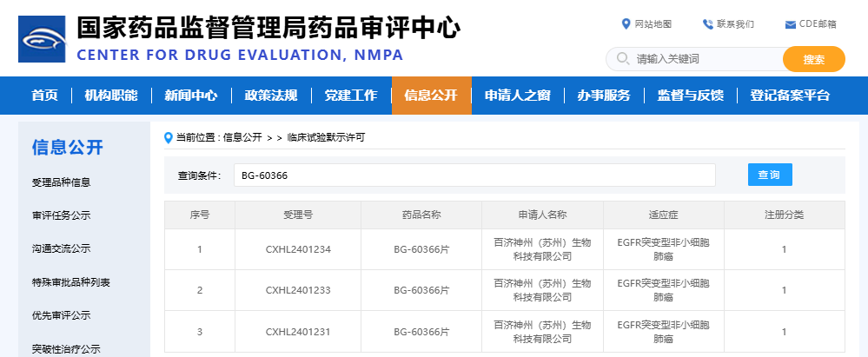
Task: Select 突破性治疗公示 in the sidebar
Action: [66, 349]
